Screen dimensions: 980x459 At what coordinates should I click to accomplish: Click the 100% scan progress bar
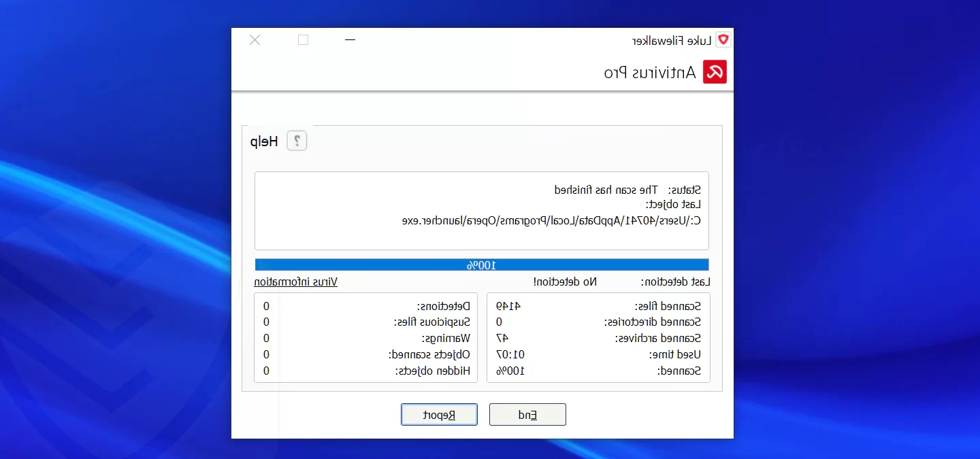pyautogui.click(x=482, y=265)
